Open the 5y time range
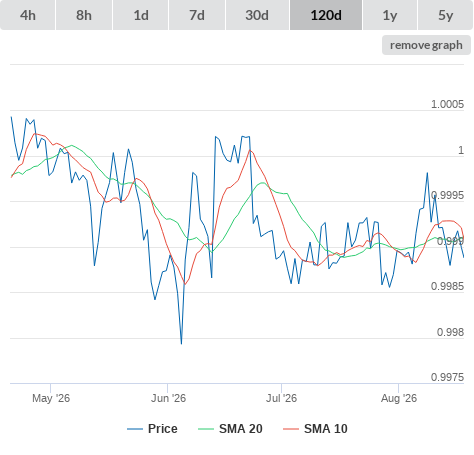This screenshot has height=455, width=474. (445, 15)
